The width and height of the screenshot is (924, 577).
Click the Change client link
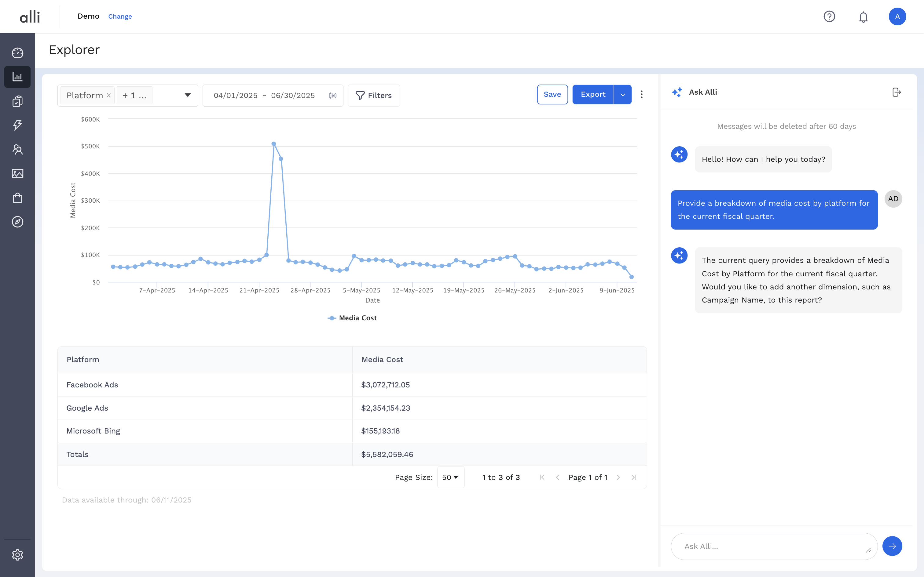click(x=120, y=16)
